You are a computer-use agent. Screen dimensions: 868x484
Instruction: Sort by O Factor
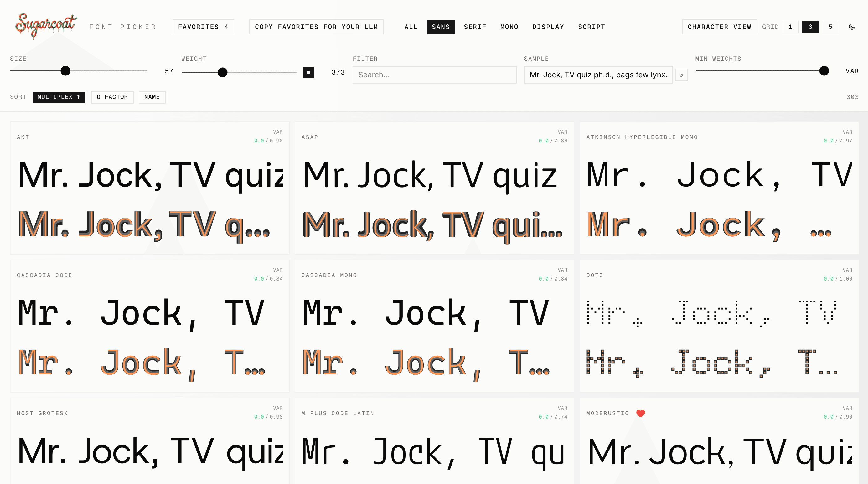coord(112,97)
